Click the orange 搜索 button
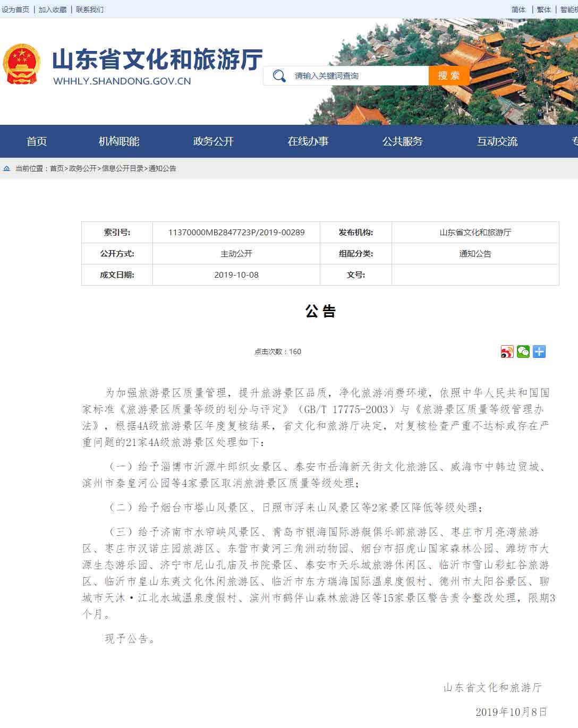Image resolution: width=578 pixels, height=728 pixels. [449, 75]
